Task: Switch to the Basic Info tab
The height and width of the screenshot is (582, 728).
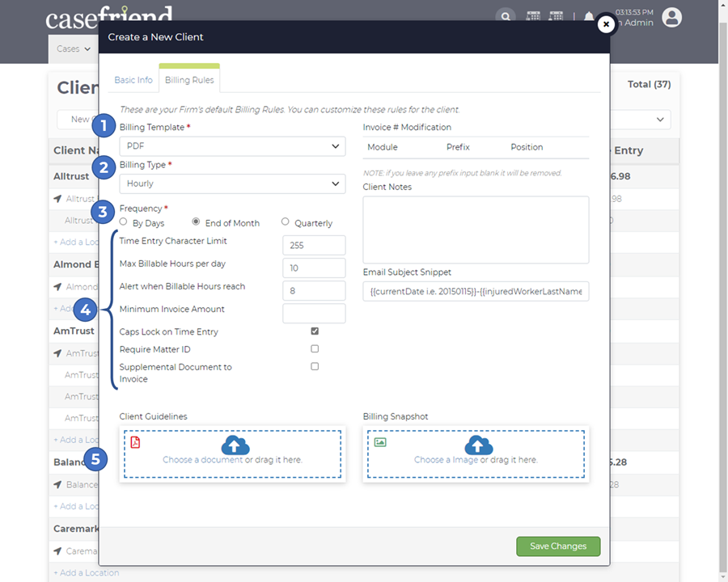Action: tap(133, 80)
